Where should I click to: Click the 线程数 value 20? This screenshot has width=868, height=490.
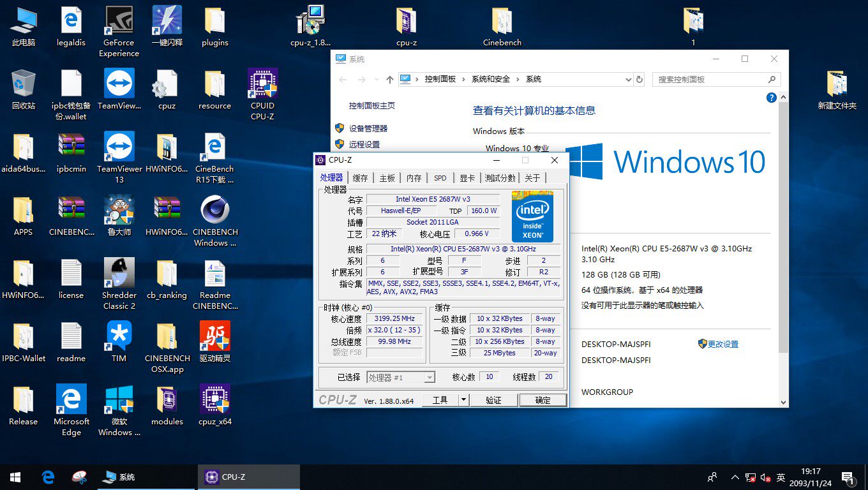(x=549, y=376)
